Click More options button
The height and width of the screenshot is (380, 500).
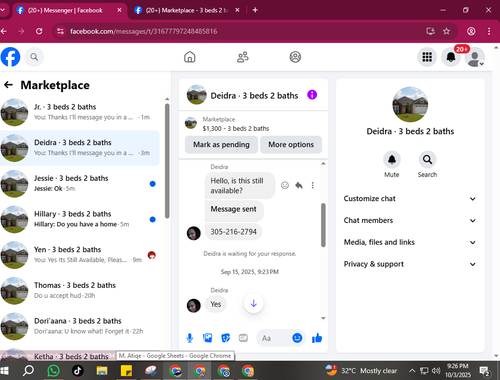pos(291,145)
